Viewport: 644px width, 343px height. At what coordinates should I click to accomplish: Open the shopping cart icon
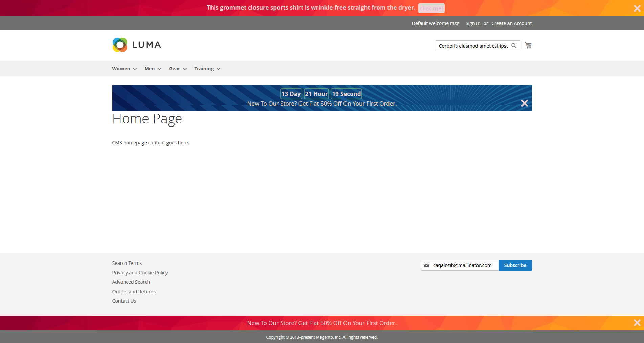click(528, 45)
